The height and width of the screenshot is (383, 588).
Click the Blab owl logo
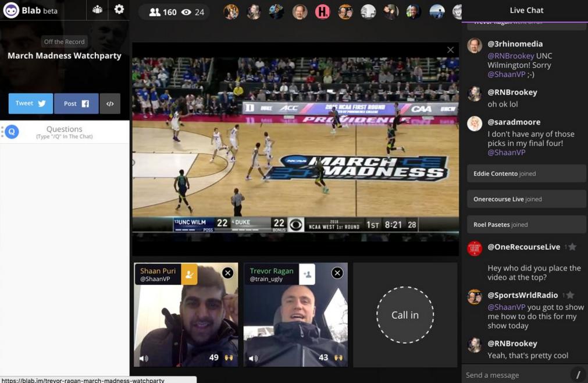pos(11,10)
